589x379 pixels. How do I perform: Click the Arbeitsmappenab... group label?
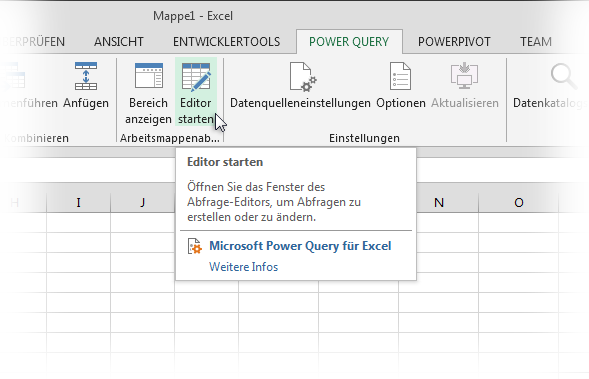click(170, 138)
